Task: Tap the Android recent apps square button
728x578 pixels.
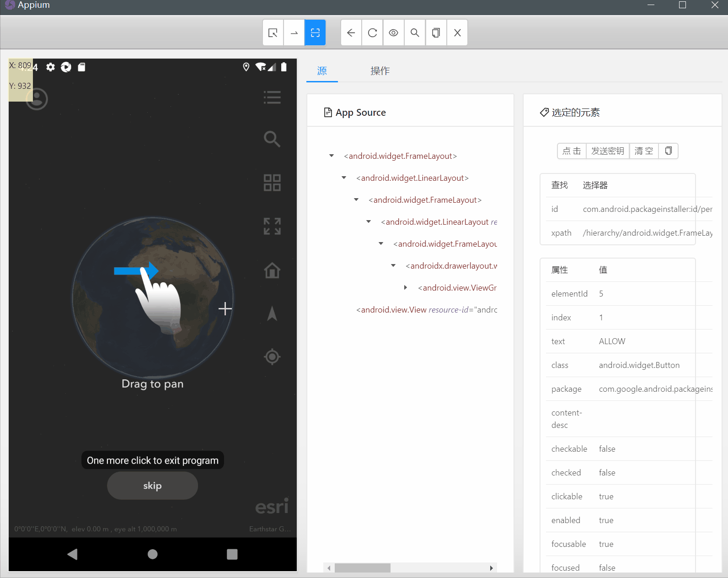Action: [x=232, y=554]
